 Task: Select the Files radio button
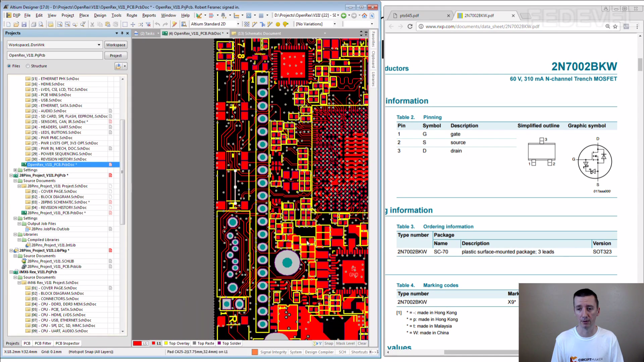(x=9, y=66)
